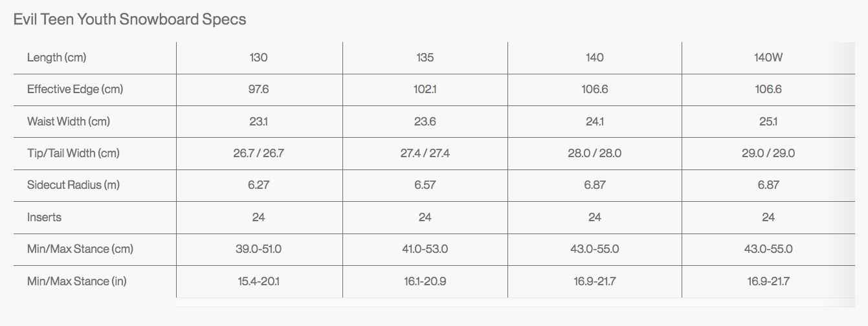Select the 'Tip/Tail Width (cm)' row label
The width and height of the screenshot is (868, 326).
(74, 153)
